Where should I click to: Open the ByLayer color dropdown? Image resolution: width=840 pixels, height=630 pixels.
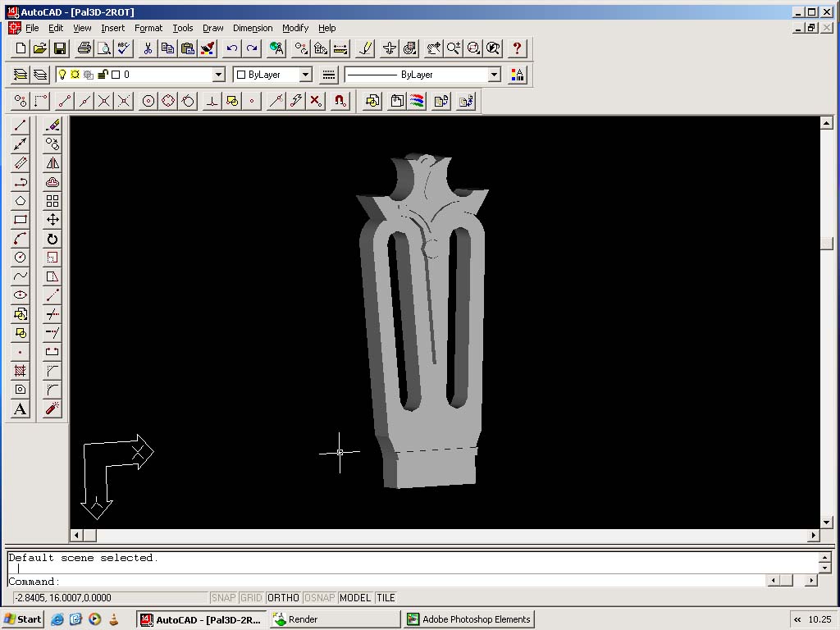coord(305,75)
